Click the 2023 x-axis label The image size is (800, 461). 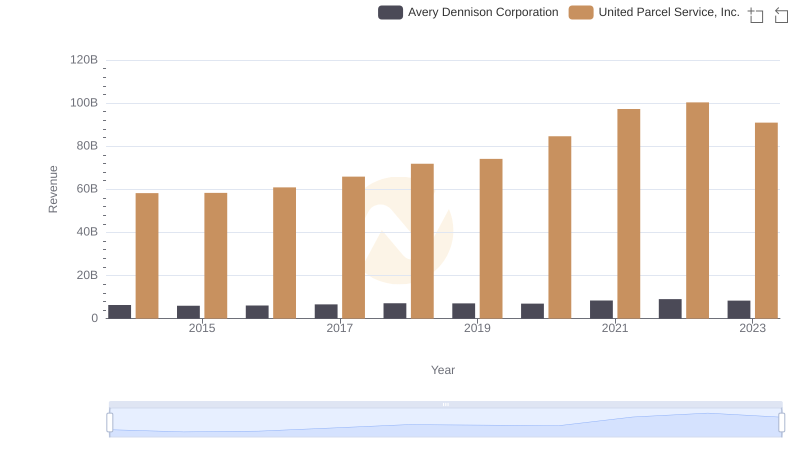(x=753, y=328)
